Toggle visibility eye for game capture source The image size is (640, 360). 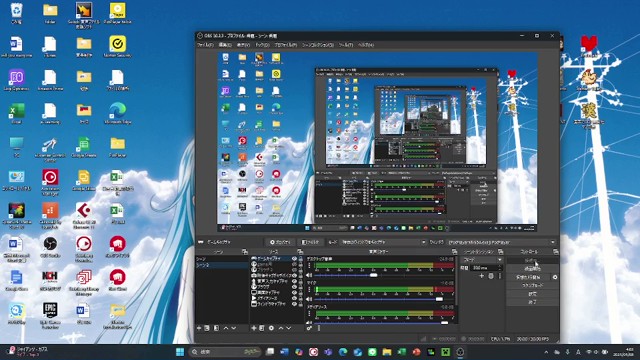(294, 259)
